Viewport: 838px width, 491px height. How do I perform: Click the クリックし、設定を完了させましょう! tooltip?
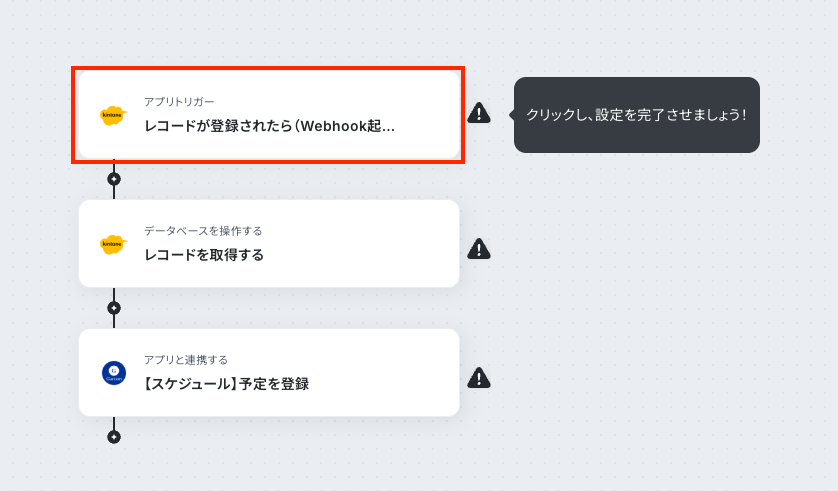pos(637,115)
